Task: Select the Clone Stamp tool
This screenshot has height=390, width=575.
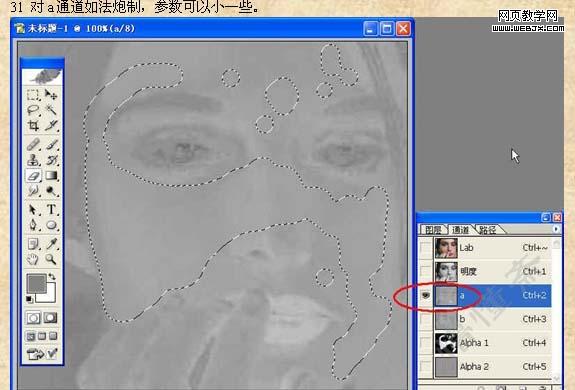Action: point(33,160)
